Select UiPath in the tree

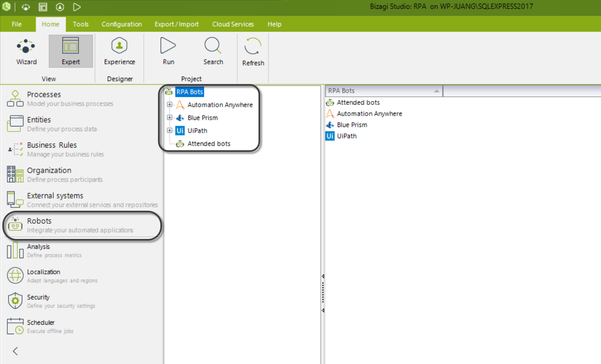(197, 131)
